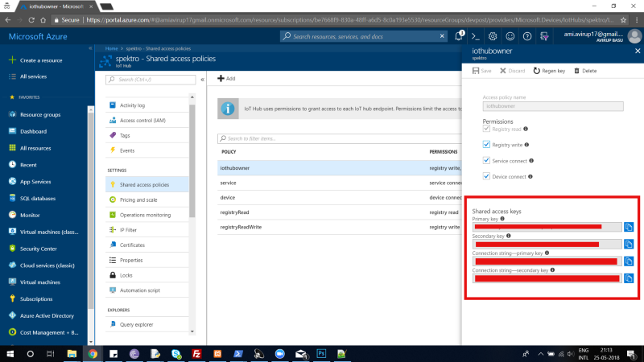644x362 pixels.
Task: Collapse the resource menu panel
Action: [x=203, y=80]
